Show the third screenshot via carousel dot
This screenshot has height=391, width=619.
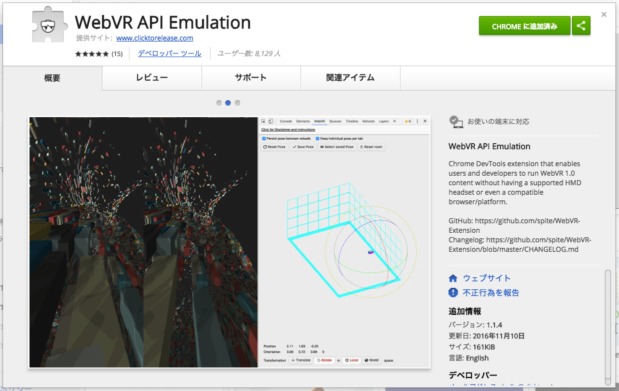[x=237, y=103]
